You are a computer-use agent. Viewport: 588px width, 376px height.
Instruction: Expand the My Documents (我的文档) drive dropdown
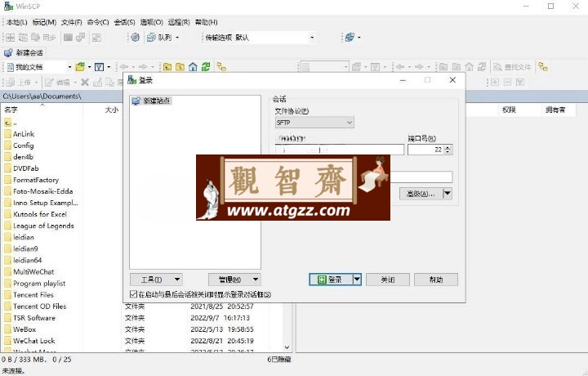point(69,67)
